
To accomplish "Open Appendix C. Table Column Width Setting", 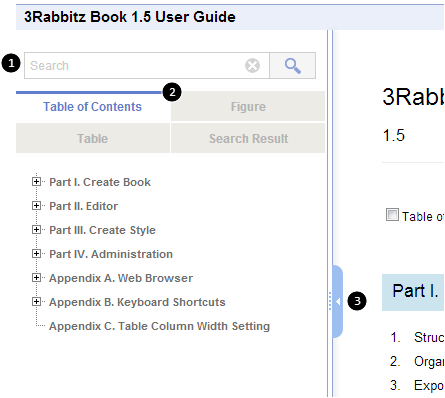I will point(159,326).
